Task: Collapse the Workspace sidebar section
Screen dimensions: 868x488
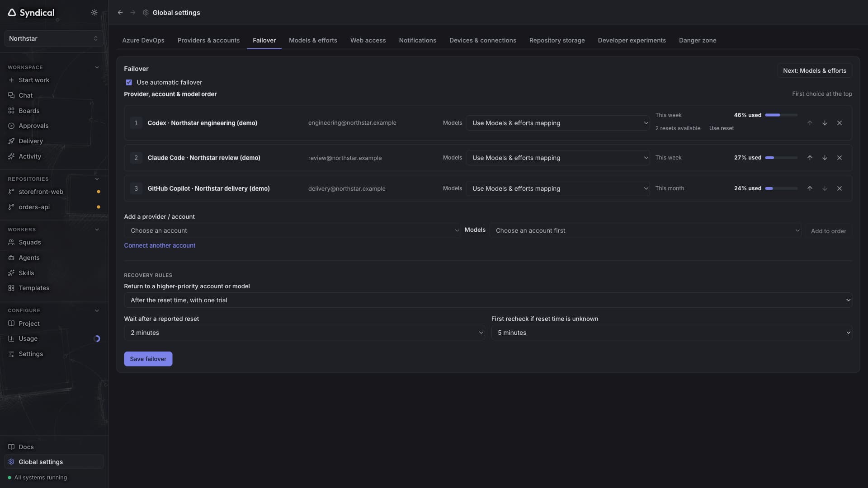Action: [x=97, y=67]
